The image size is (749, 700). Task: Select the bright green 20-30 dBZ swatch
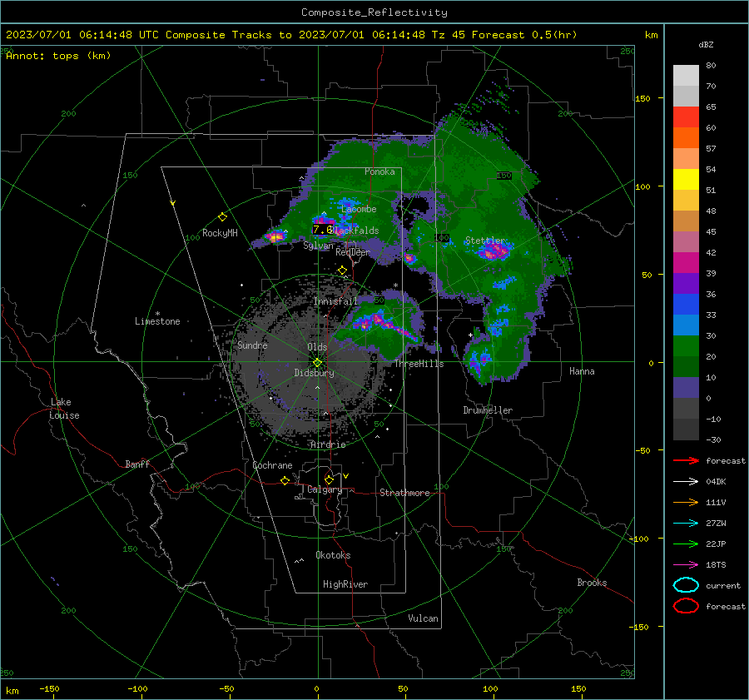[x=686, y=345]
